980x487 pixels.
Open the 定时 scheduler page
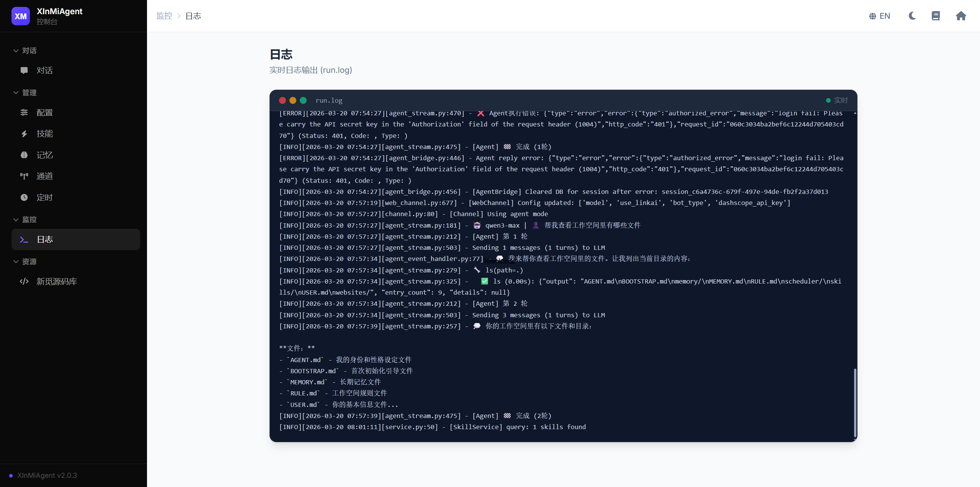pos(44,198)
